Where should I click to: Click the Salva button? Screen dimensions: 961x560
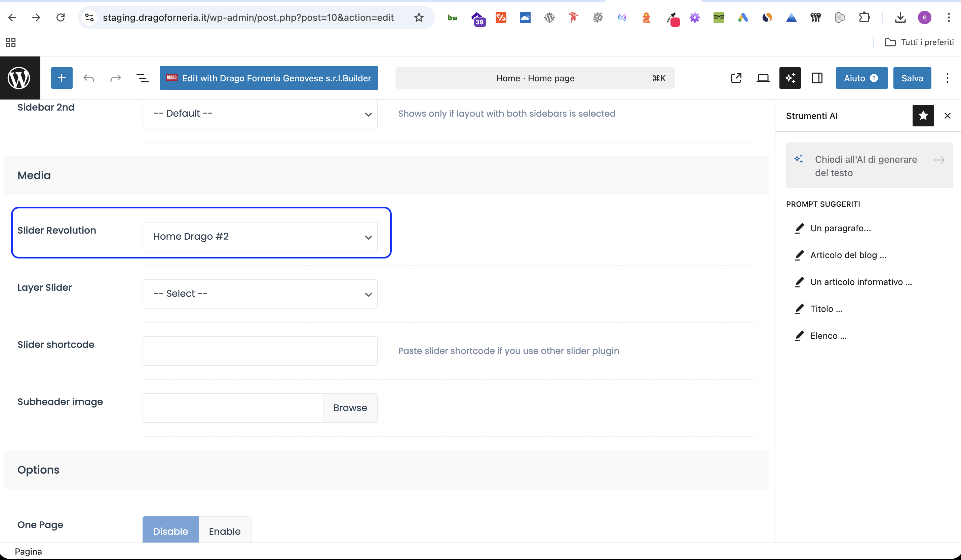pyautogui.click(x=912, y=78)
